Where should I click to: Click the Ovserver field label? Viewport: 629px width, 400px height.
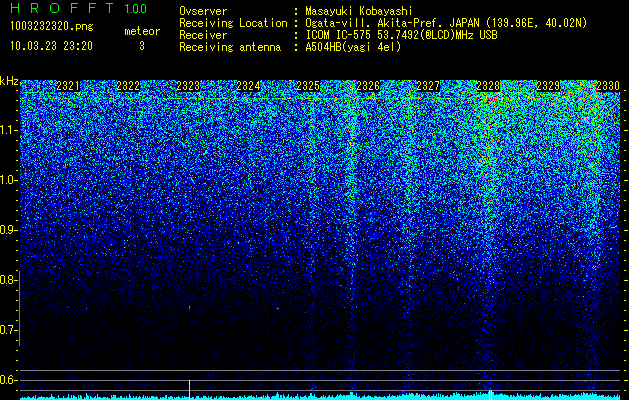pyautogui.click(x=203, y=11)
